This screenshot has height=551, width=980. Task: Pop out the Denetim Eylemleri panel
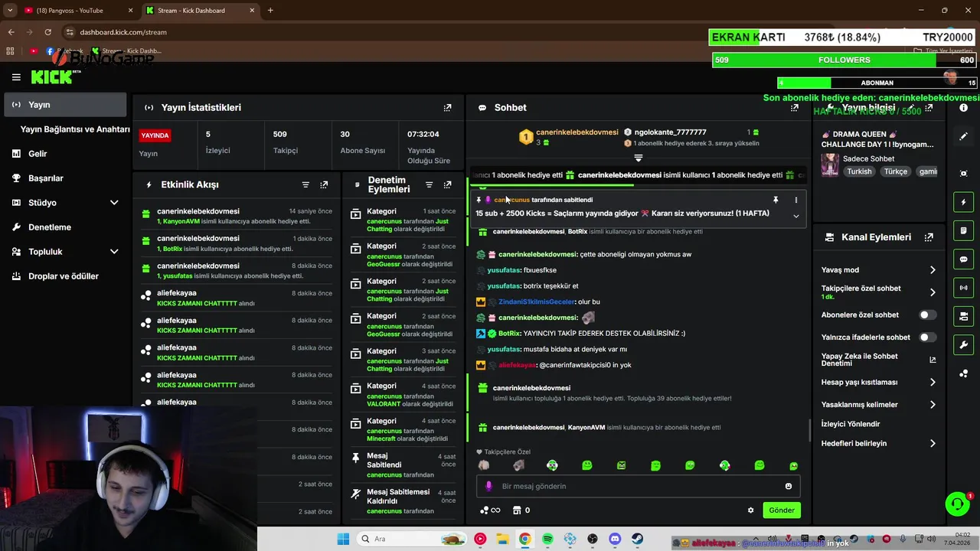tap(448, 185)
